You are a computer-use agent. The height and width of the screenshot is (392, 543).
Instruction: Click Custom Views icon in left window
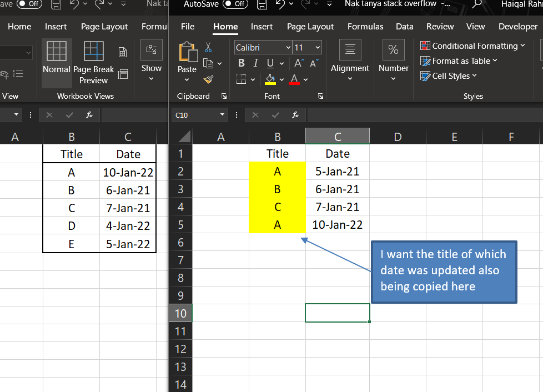click(x=123, y=74)
